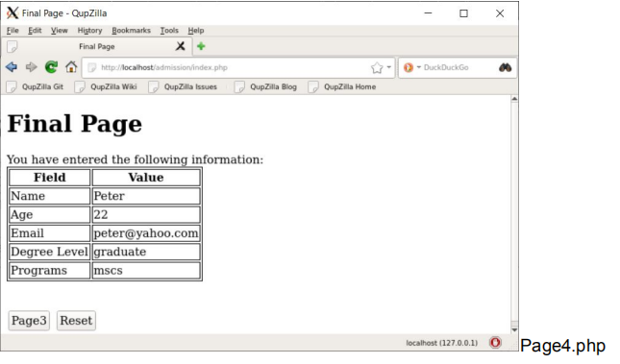Reload the page with green refresh icon
This screenshot has height=364, width=620.
(x=51, y=67)
